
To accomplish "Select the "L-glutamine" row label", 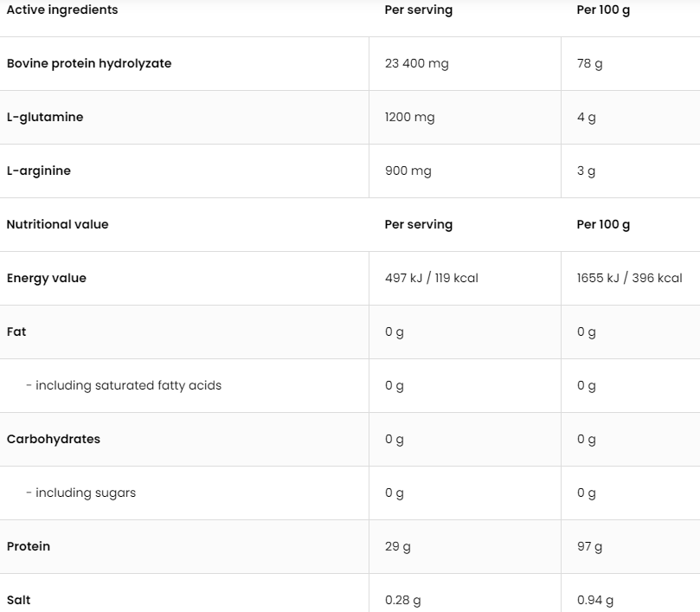I will [x=45, y=117].
